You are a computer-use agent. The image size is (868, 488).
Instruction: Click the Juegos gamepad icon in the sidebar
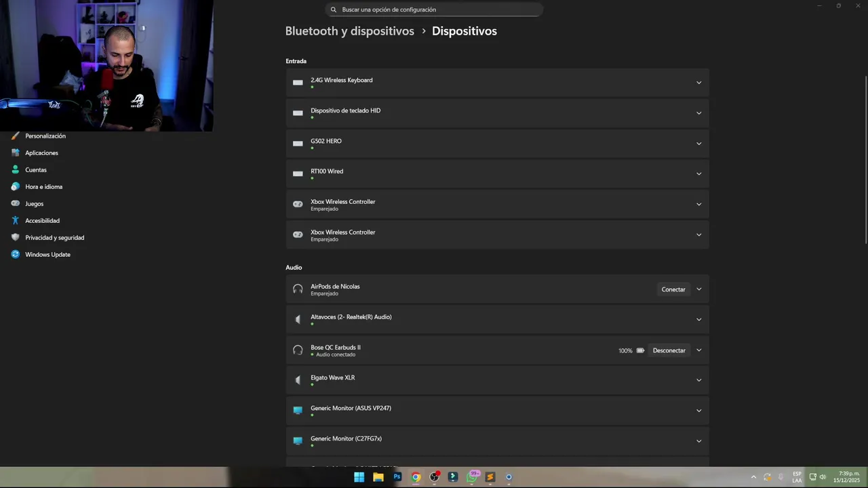click(x=16, y=203)
